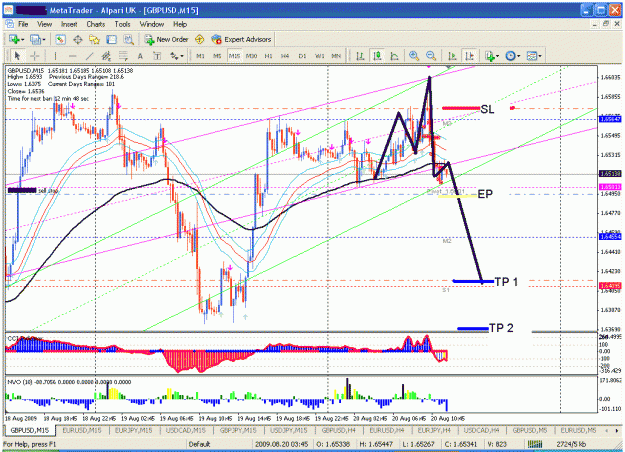Image resolution: width=625 pixels, height=452 pixels.
Task: Select the Text Label tool
Action: [157, 56]
